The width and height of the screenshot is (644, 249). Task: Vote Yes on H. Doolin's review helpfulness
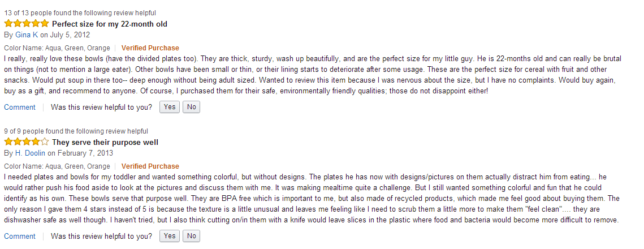[x=170, y=236]
